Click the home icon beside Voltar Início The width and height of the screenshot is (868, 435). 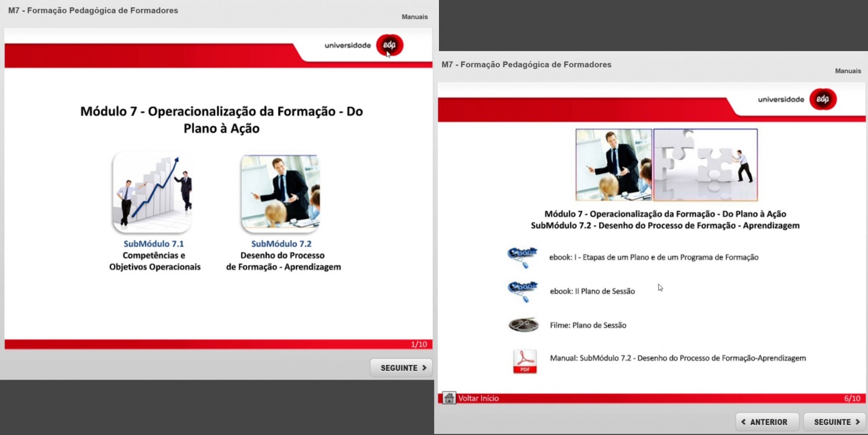click(449, 398)
